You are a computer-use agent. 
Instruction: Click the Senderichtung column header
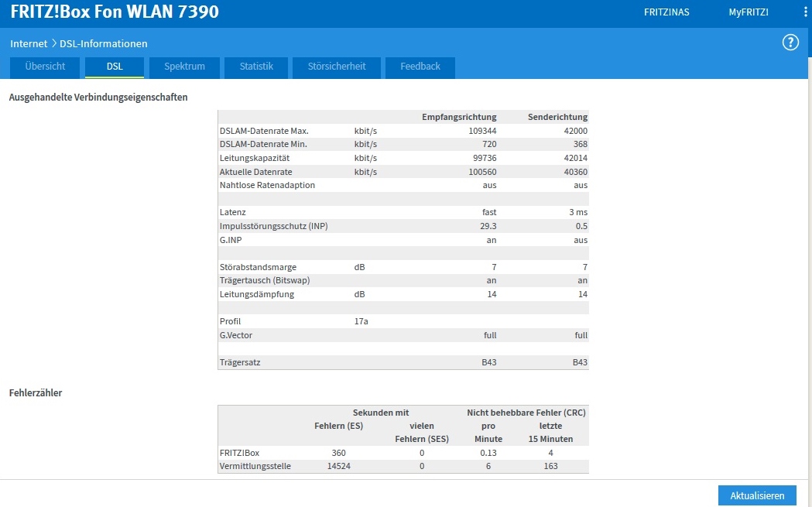(x=558, y=117)
